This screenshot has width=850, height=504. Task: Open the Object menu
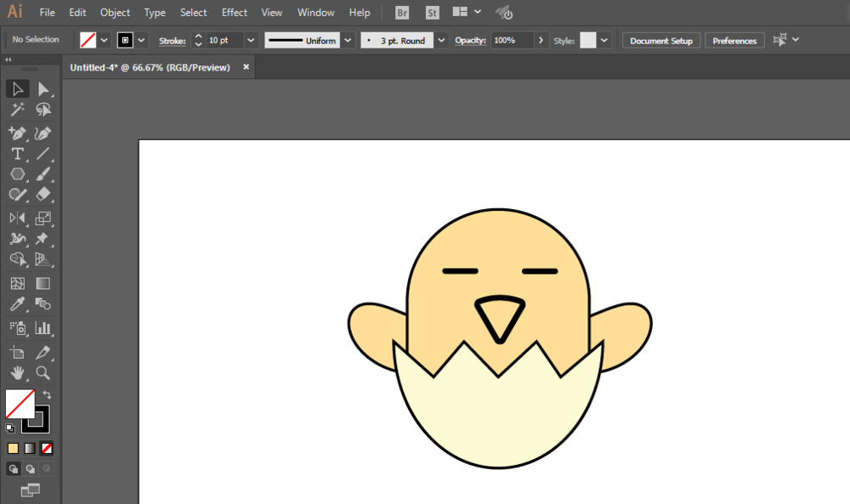[x=115, y=13]
